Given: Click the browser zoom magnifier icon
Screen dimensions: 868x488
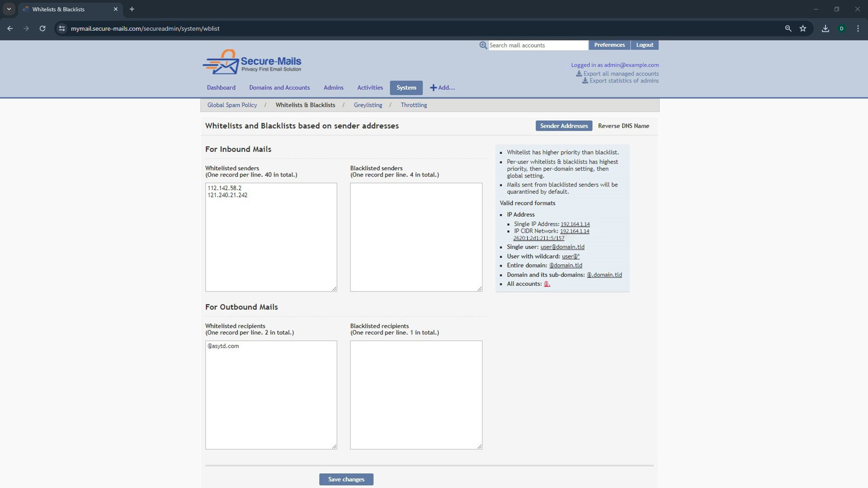Looking at the screenshot, I should pyautogui.click(x=788, y=28).
